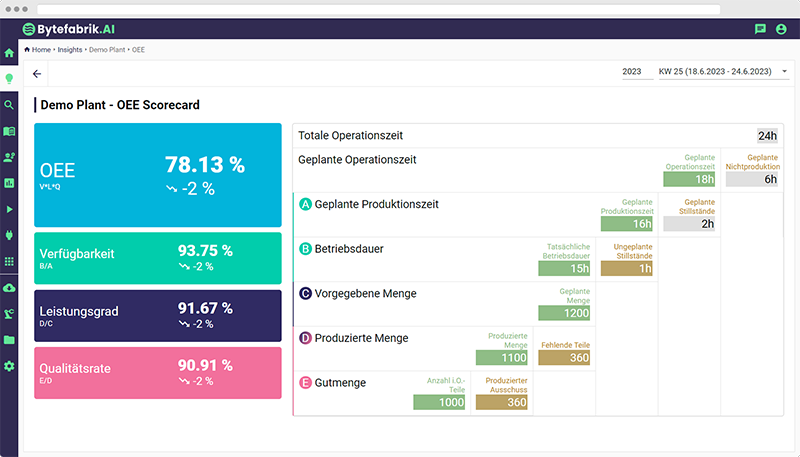This screenshot has height=457, width=800.
Task: Navigate to the Insights breadcrumb
Action: point(70,49)
